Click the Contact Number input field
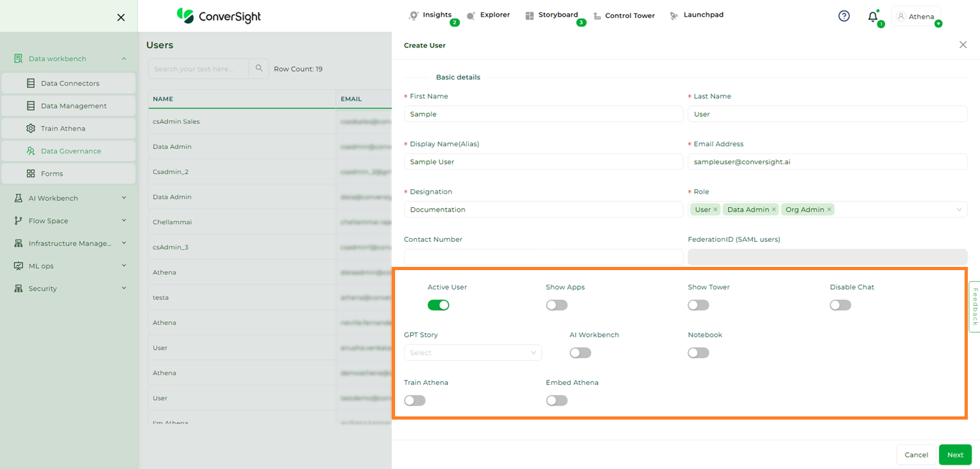 click(543, 257)
